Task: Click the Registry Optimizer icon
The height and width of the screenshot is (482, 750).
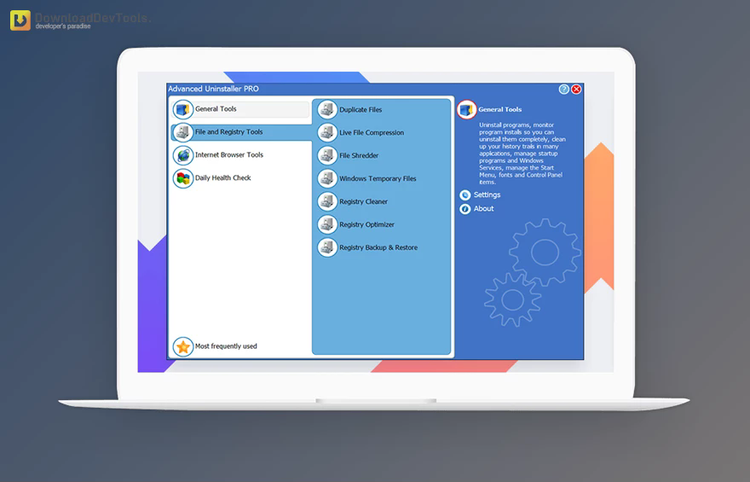Action: (328, 225)
